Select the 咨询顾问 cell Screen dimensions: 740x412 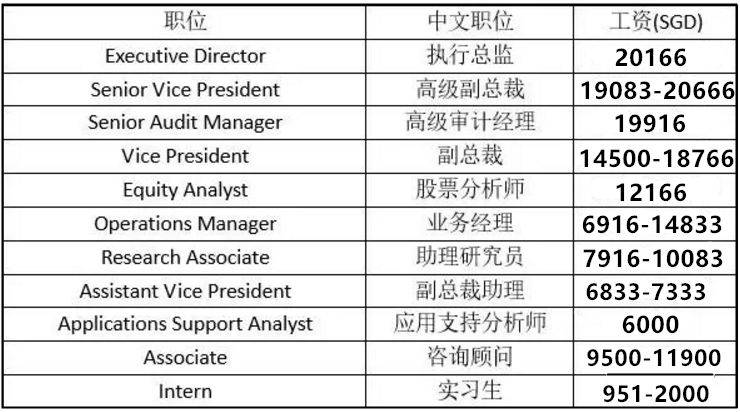tap(469, 357)
